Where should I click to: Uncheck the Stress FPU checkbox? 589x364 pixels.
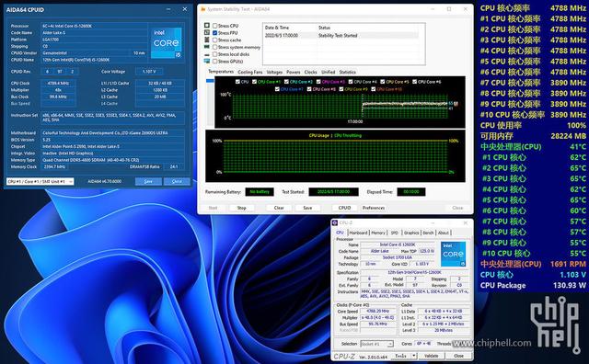[215, 33]
